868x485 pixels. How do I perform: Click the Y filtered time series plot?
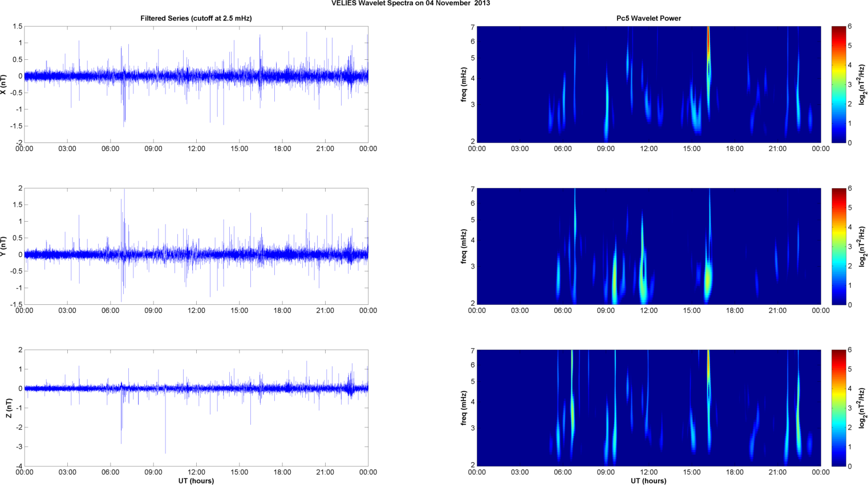(x=196, y=246)
